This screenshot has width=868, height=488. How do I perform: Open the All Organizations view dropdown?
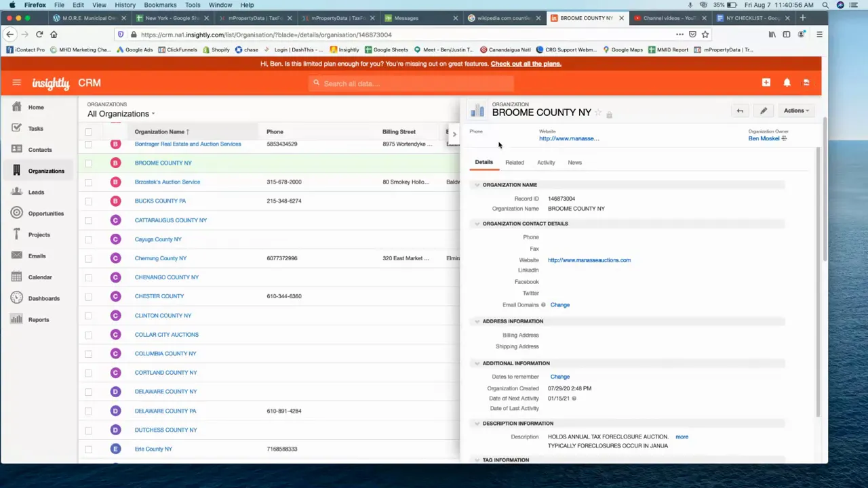pyautogui.click(x=121, y=114)
